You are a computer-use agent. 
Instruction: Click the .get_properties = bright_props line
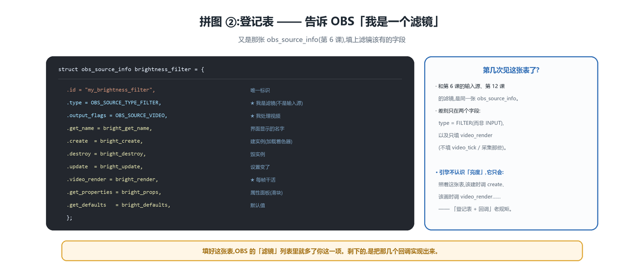point(113,192)
